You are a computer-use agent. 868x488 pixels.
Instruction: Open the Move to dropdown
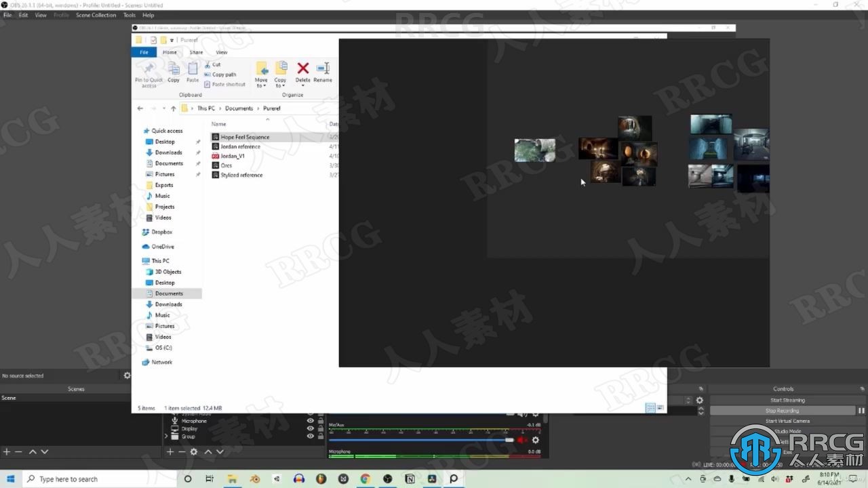point(261,83)
